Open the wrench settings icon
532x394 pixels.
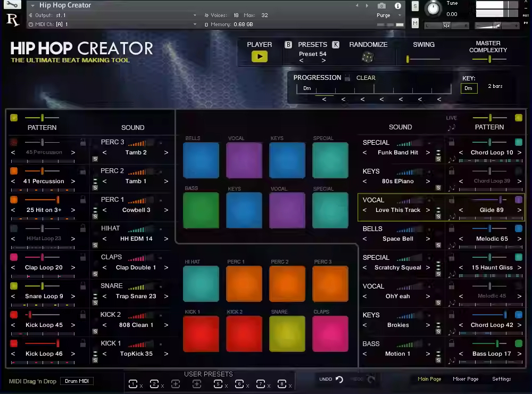tap(12, 4)
